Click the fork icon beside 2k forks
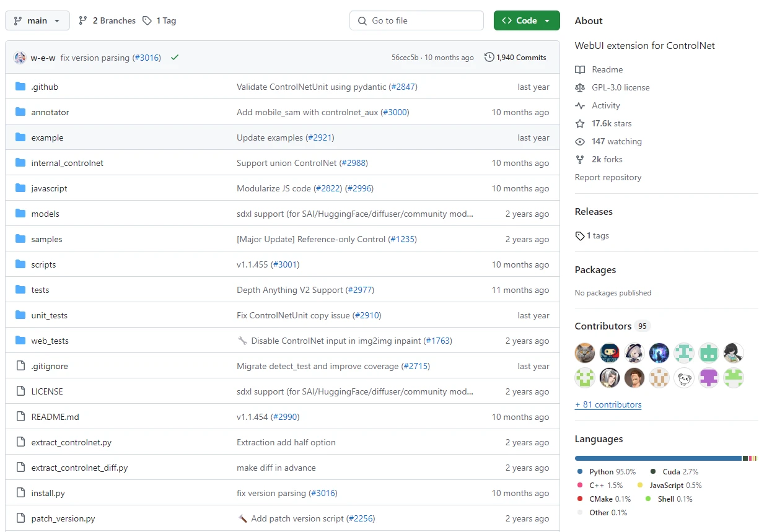The width and height of the screenshot is (759, 532). coord(580,159)
